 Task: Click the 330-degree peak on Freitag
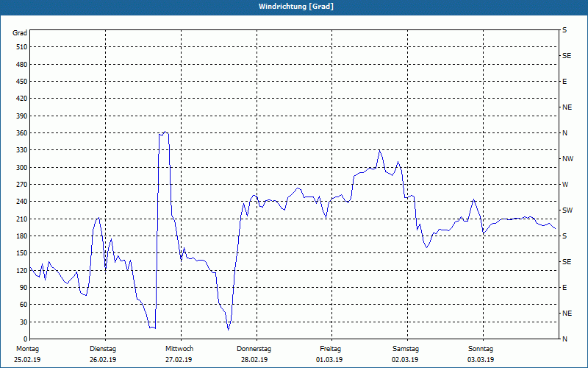coord(379,150)
